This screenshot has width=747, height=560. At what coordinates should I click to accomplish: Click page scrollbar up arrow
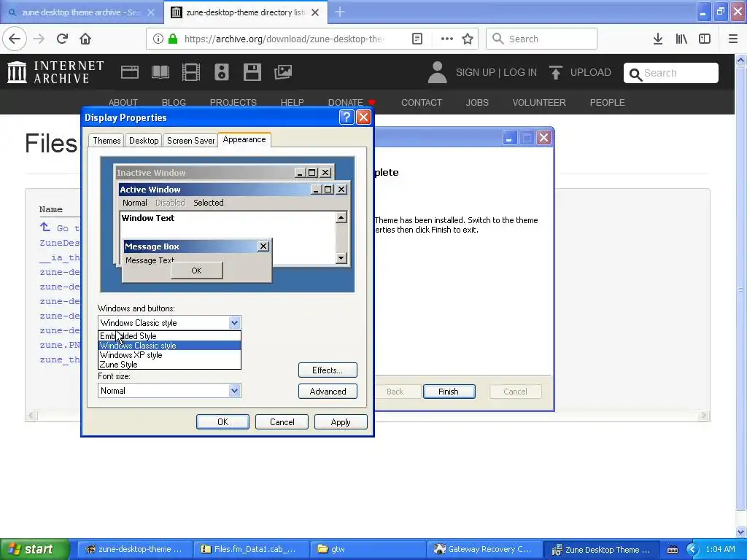[x=741, y=61]
